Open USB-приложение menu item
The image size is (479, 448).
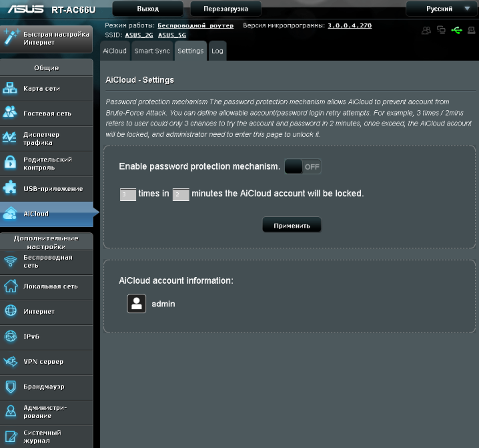(47, 189)
